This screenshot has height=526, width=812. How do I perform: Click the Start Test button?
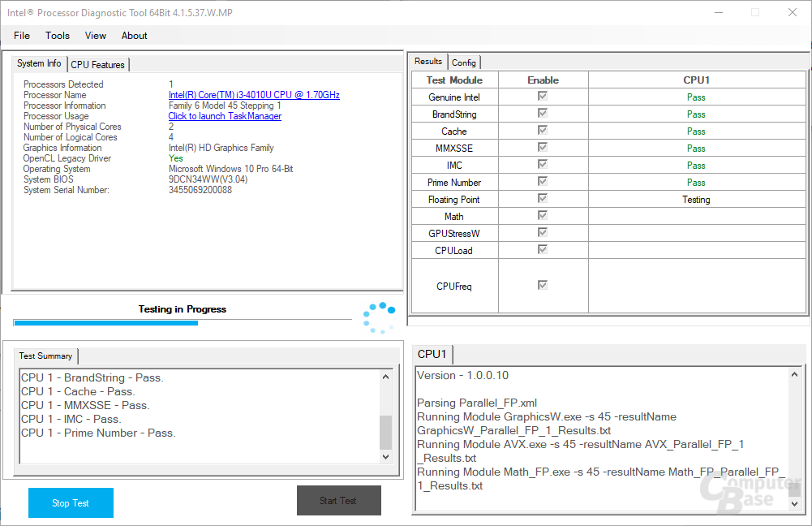[x=338, y=500]
